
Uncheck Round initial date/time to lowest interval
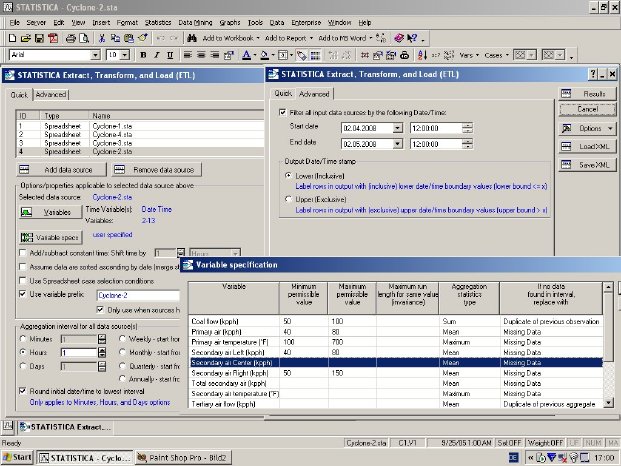tap(24, 390)
